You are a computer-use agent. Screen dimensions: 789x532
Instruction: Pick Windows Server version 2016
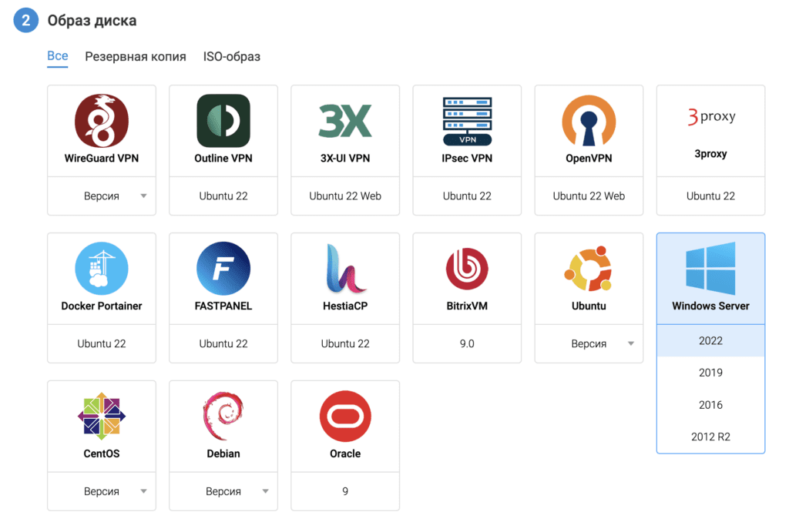pos(710,405)
